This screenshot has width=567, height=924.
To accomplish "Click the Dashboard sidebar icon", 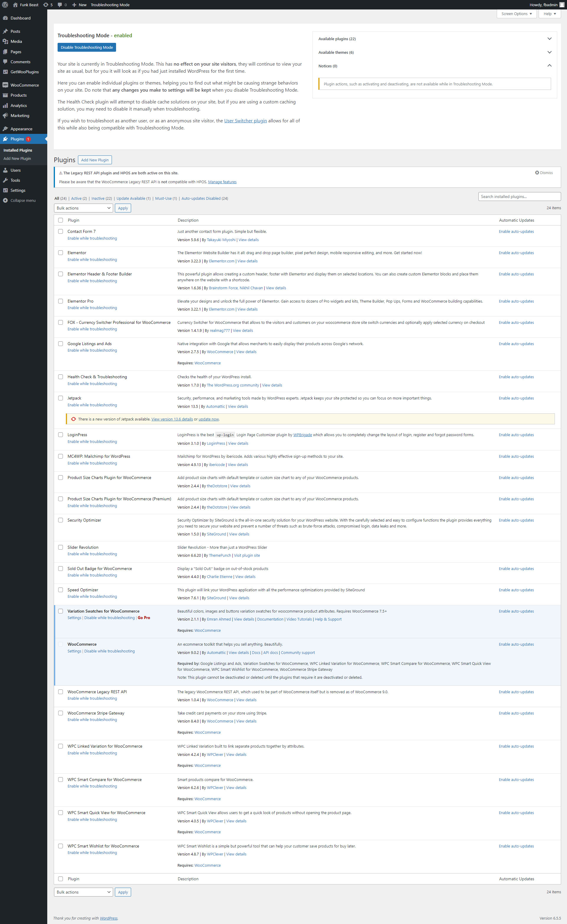I will click(5, 18).
